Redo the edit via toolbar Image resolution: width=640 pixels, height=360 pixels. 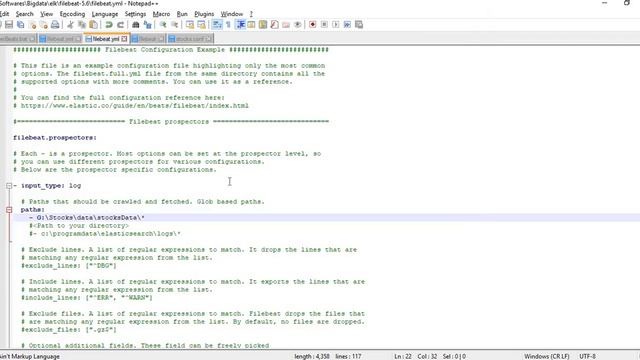click(x=120, y=25)
